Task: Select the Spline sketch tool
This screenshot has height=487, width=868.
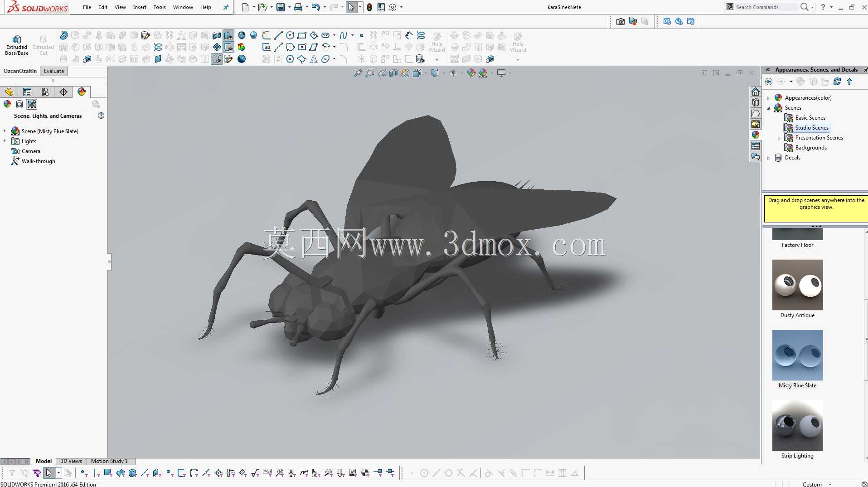Action: [x=344, y=35]
